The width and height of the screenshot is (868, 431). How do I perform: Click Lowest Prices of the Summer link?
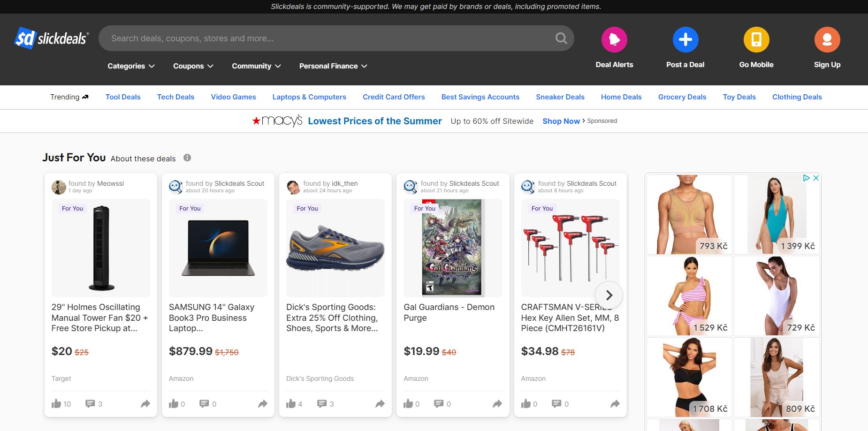tap(375, 121)
